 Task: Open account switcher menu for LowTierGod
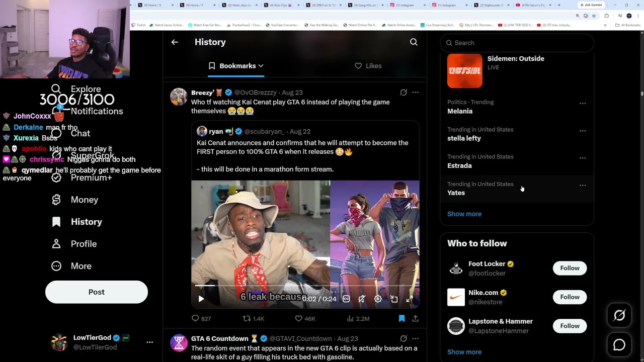tap(149, 342)
